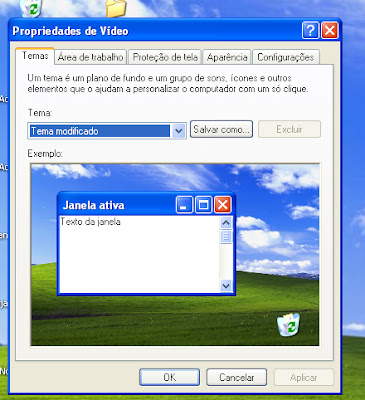Click scroll up arrow in preview window
The image size is (365, 400).
pyautogui.click(x=226, y=223)
